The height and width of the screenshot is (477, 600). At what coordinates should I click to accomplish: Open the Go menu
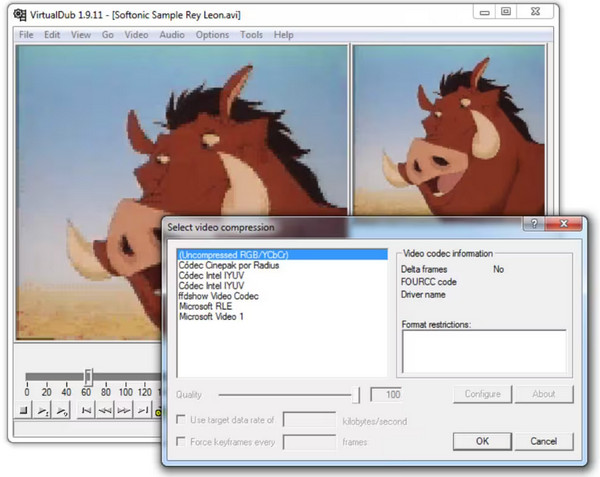click(x=108, y=35)
